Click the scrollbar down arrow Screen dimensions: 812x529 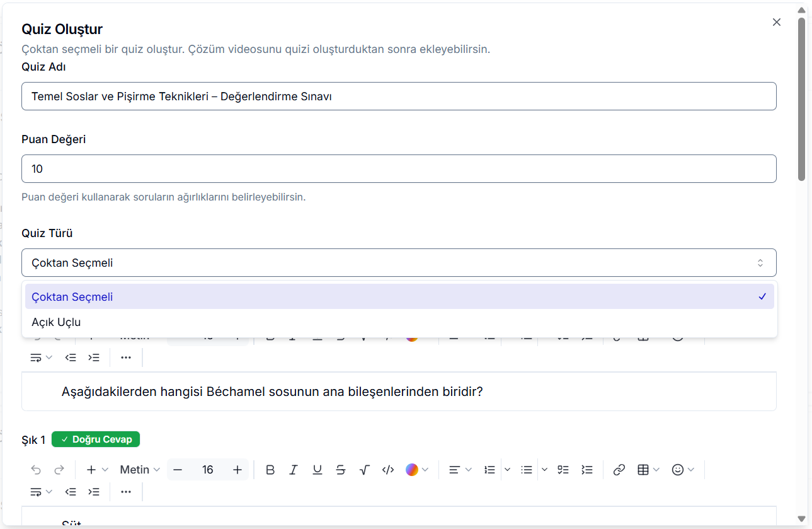pos(802,518)
